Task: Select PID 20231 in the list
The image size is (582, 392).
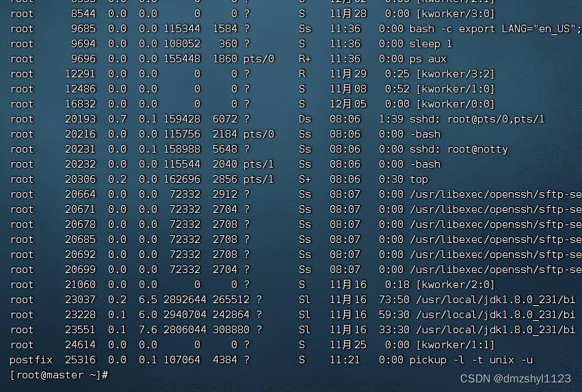Action: [x=80, y=149]
